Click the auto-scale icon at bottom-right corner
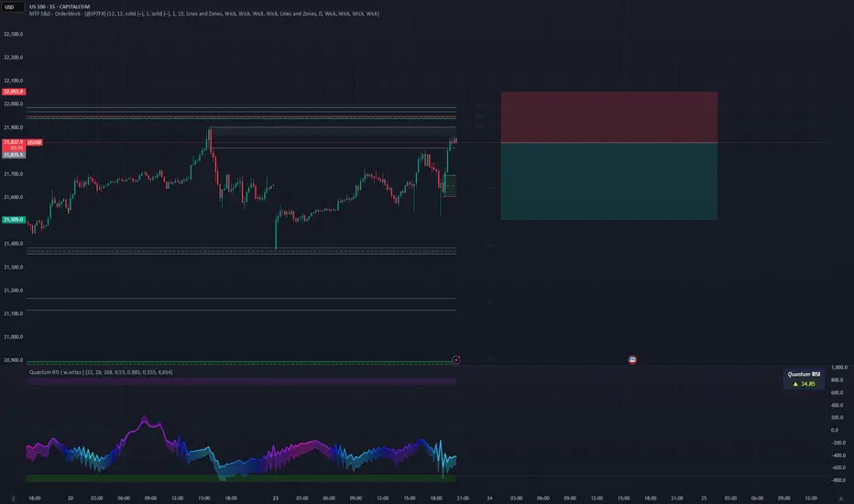The height and width of the screenshot is (504, 854). click(x=841, y=498)
